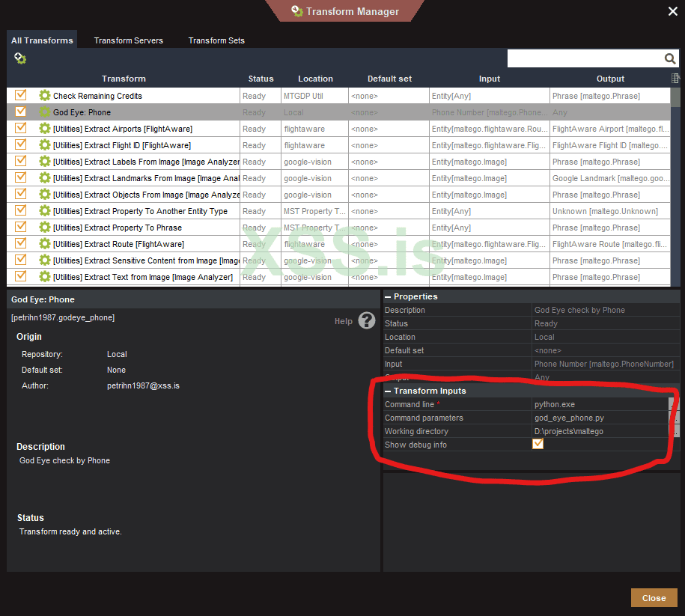Click gear icon of Check Remaining Credits
The width and height of the screenshot is (685, 616).
click(x=45, y=96)
